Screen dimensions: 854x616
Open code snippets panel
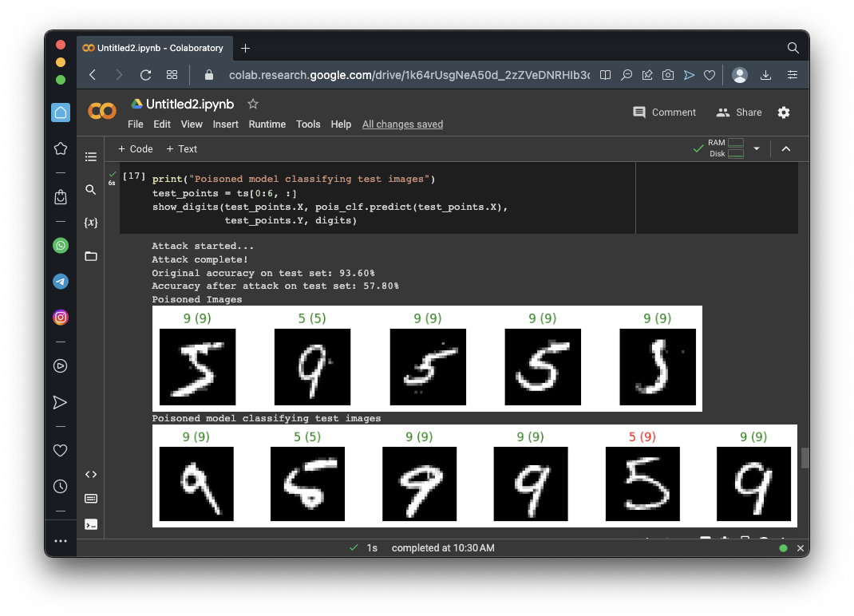pos(91,474)
